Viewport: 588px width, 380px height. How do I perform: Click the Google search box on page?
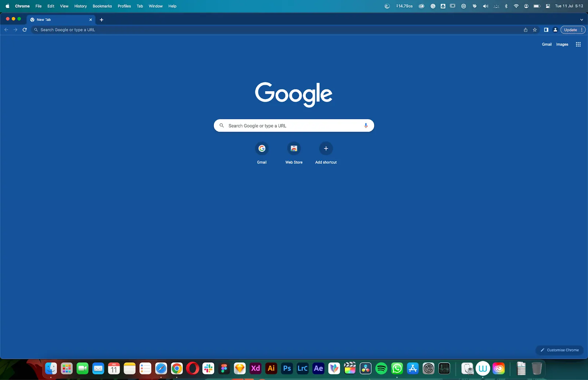(294, 126)
